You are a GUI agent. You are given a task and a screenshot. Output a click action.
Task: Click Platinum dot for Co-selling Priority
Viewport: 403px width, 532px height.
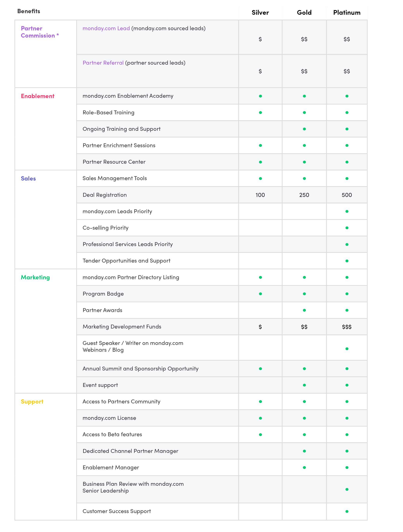347,228
